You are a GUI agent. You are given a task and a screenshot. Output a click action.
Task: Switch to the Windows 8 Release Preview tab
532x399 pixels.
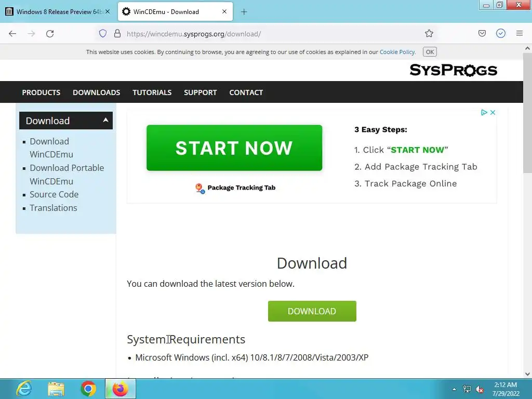[x=58, y=11]
